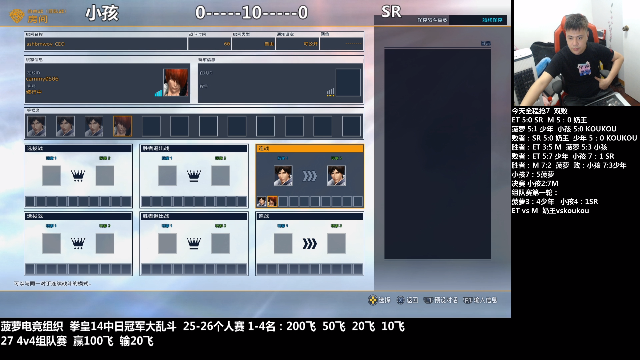Screen dimensions: 640x360
Task: Click the triple-arrow icon in highlighted orange panel
Action: tap(310, 176)
